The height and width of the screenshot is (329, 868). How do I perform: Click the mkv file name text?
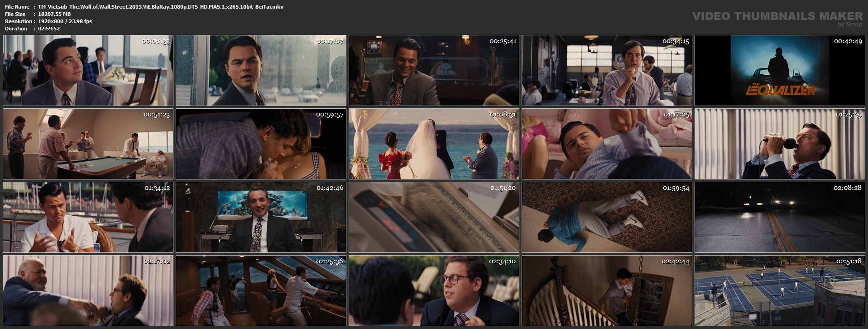pyautogui.click(x=161, y=7)
